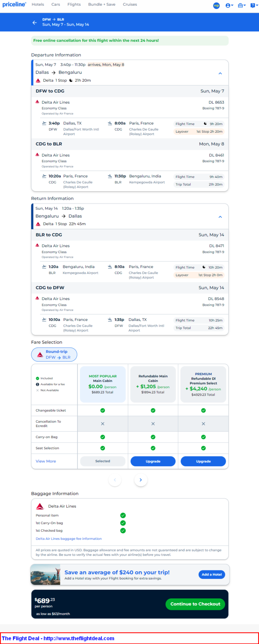Click Changeable ticket check under Main Cabin

click(x=103, y=410)
